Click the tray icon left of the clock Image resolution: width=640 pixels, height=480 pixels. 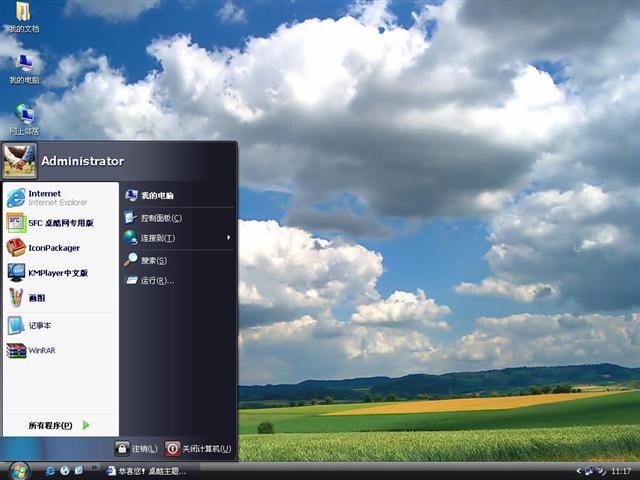pyautogui.click(x=602, y=471)
